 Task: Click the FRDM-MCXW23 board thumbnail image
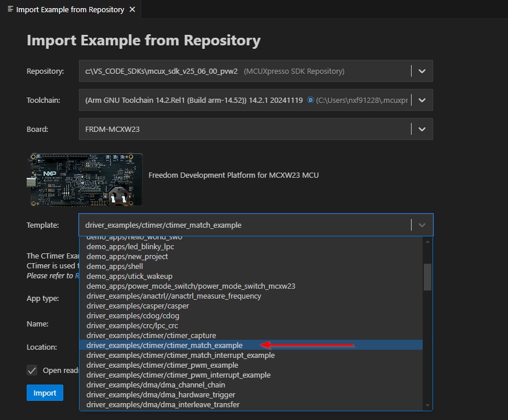[84, 179]
